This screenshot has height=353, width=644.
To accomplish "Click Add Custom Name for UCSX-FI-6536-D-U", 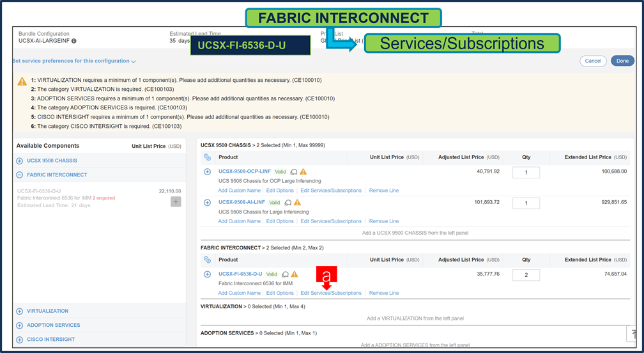I will pyautogui.click(x=240, y=293).
